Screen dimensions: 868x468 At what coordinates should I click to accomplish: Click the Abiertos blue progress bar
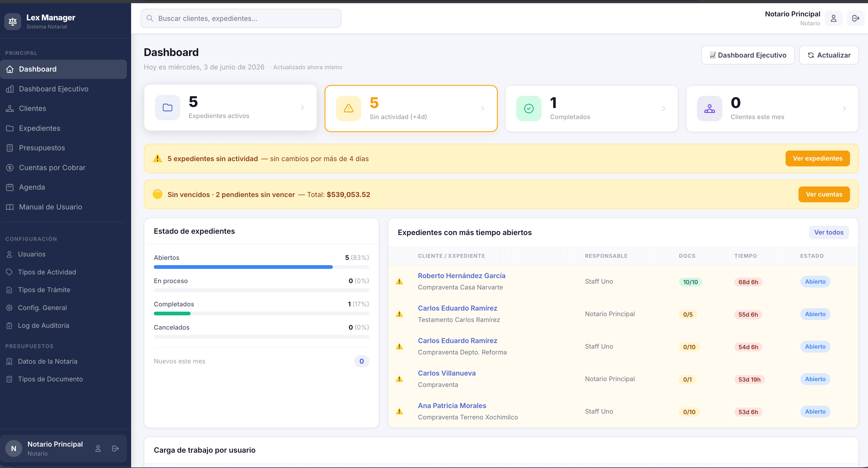coord(243,267)
